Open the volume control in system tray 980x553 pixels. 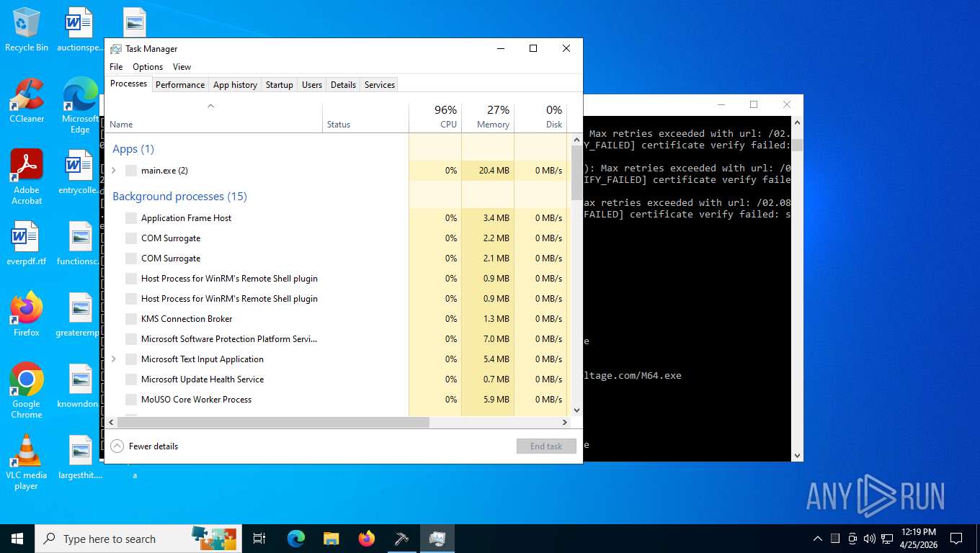coord(869,539)
